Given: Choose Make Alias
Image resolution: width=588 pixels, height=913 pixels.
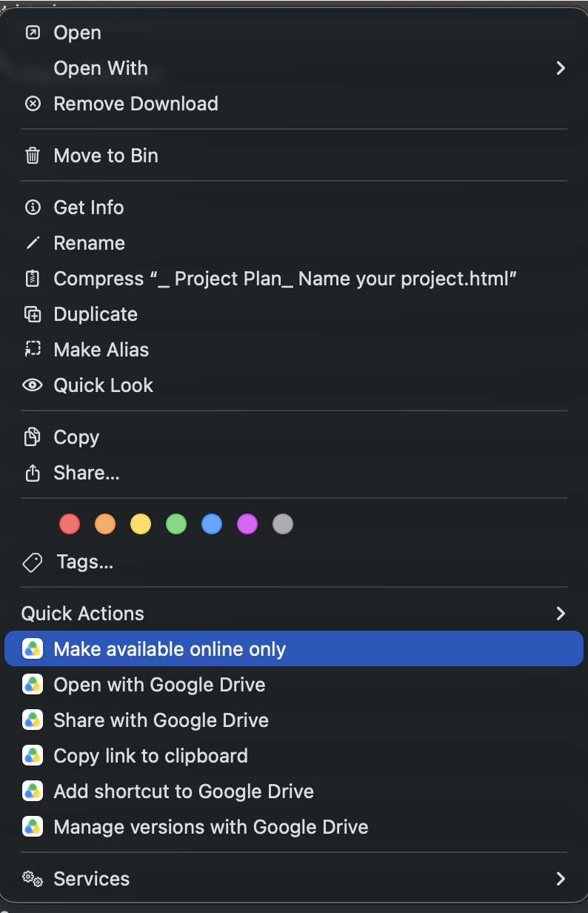Looking at the screenshot, I should coord(294,350).
